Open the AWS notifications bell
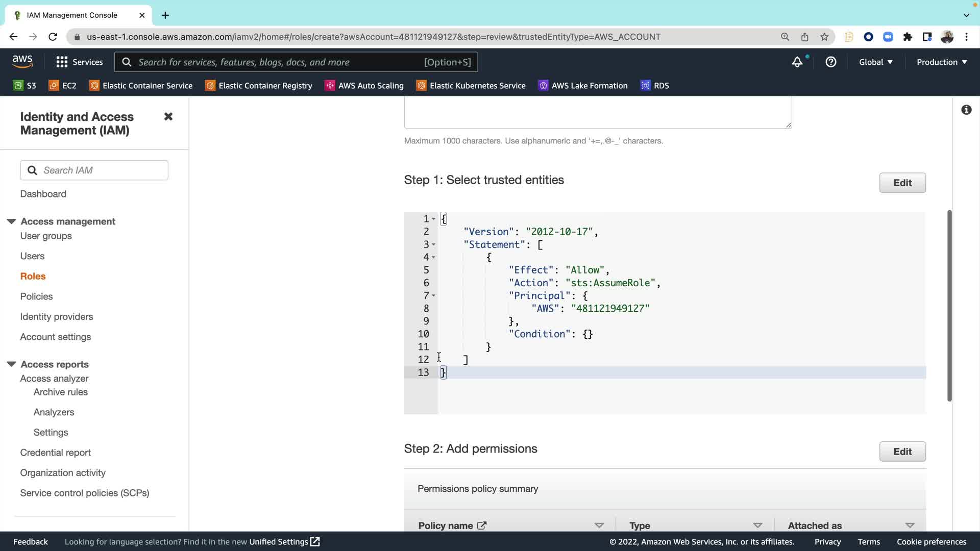 (797, 62)
